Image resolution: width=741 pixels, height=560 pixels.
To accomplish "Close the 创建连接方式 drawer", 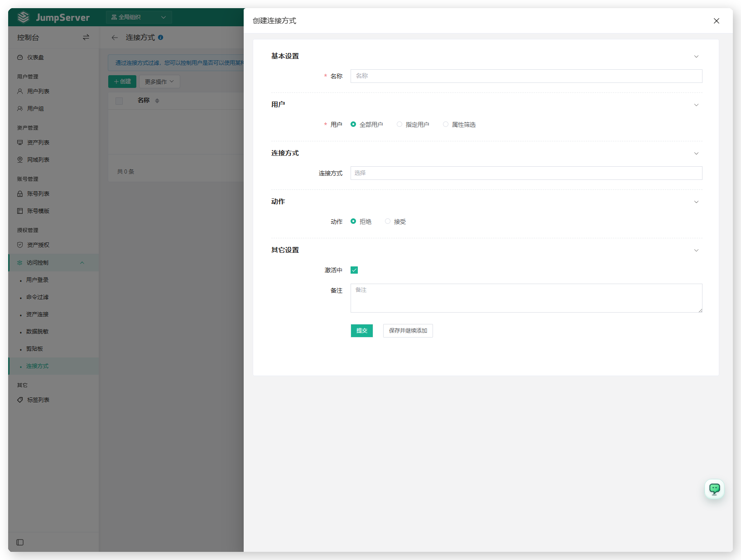I will 717,21.
